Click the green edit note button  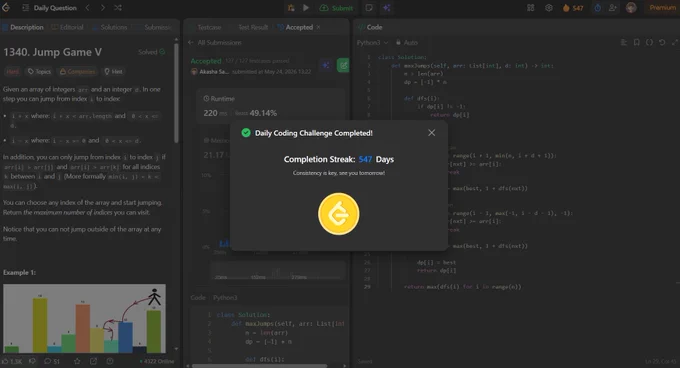tap(343, 65)
